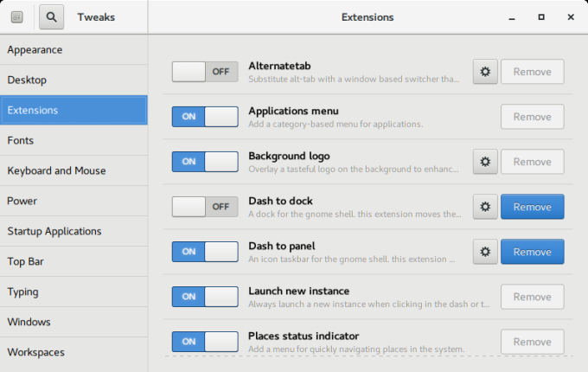Open settings gear for Alternatetab extension
Screen dimensions: 588x372
[x=485, y=72]
